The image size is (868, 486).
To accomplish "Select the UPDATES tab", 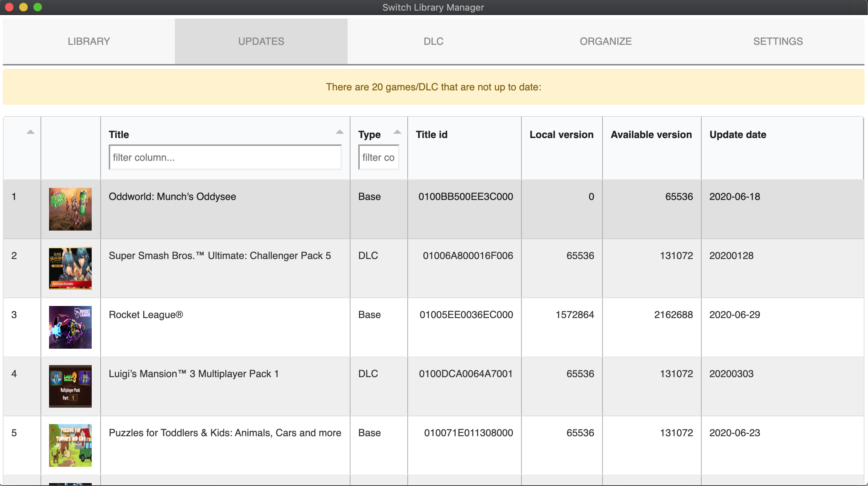I will pyautogui.click(x=261, y=41).
